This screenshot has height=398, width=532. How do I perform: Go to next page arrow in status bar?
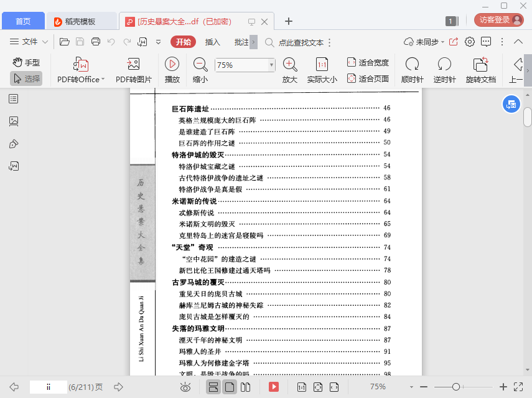[118, 387]
